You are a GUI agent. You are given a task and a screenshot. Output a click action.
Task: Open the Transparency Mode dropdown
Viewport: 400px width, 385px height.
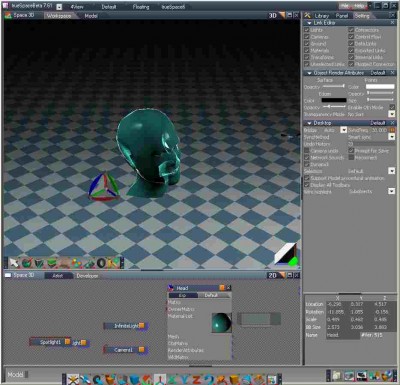coord(392,114)
